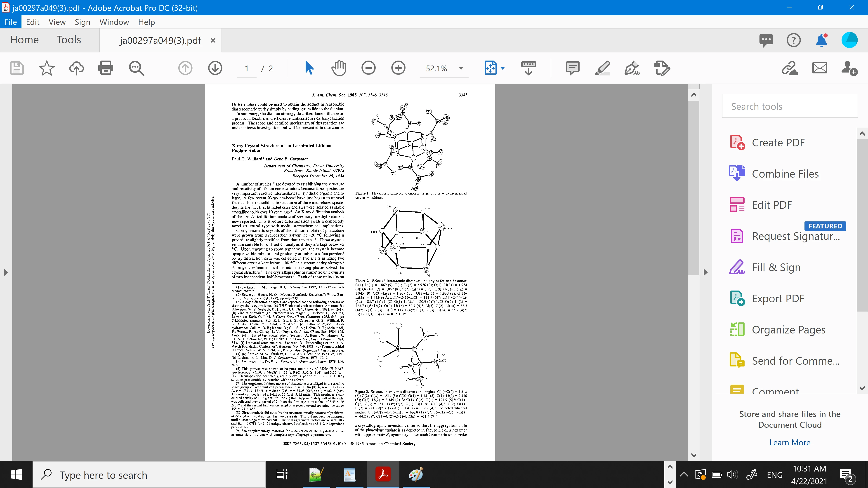Image resolution: width=868 pixels, height=488 pixels.
Task: Click the Print file icon
Action: (106, 68)
